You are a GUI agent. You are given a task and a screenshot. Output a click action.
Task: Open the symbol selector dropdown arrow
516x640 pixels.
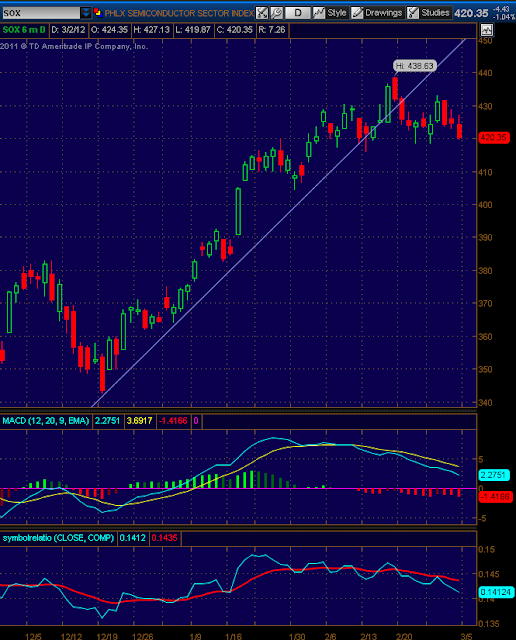(86, 13)
